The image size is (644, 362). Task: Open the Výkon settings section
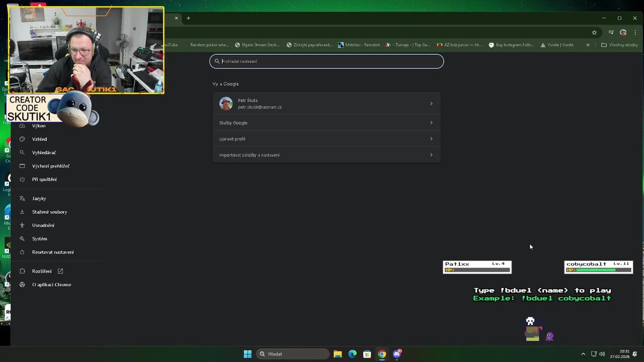point(39,126)
